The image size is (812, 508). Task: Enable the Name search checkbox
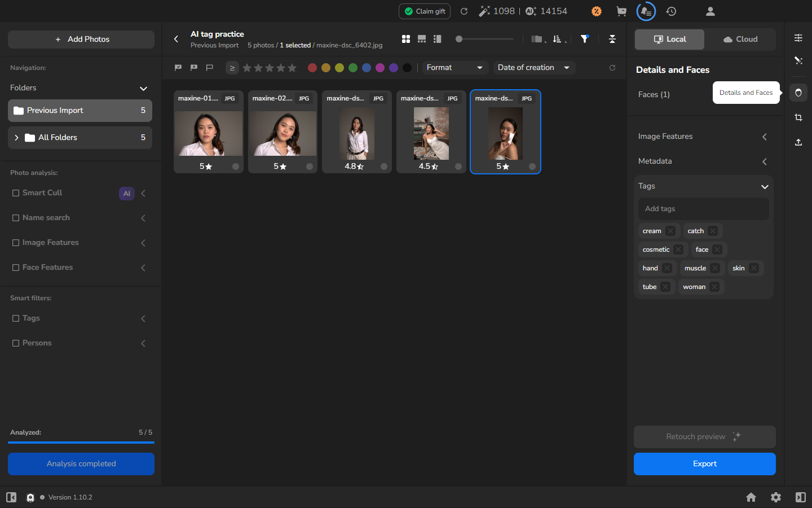click(x=16, y=218)
